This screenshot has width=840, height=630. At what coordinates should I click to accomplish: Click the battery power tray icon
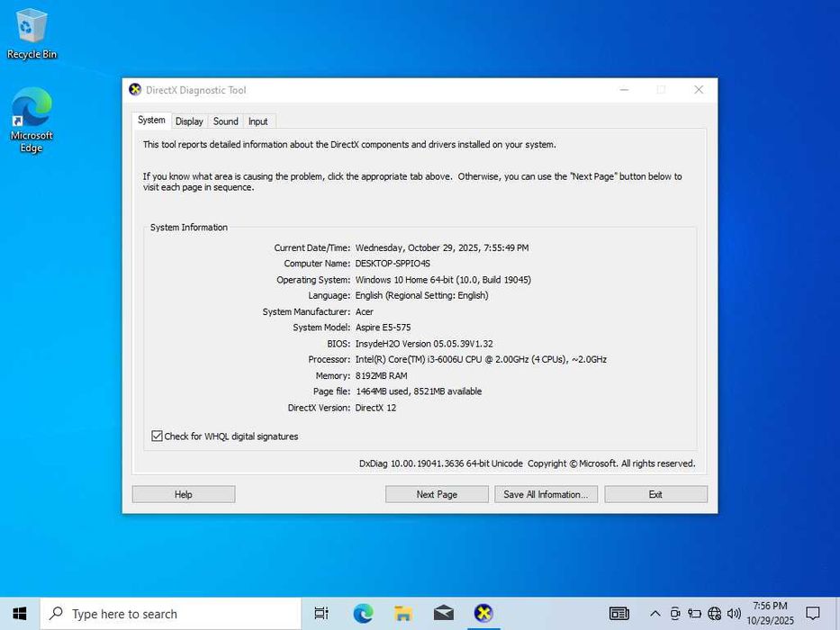[694, 614]
